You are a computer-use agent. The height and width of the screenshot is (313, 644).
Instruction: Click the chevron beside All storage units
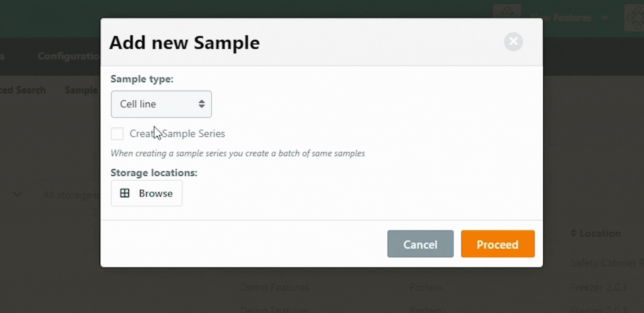tap(17, 194)
